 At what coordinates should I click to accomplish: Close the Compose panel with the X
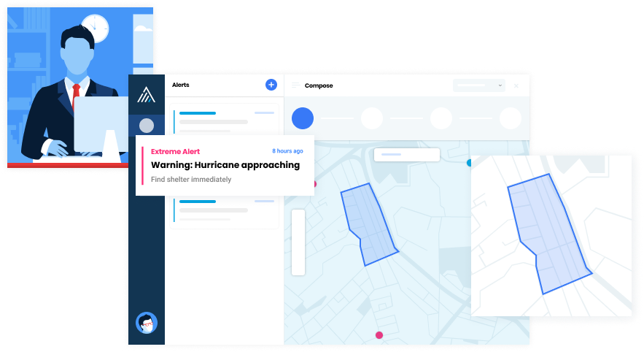pyautogui.click(x=516, y=85)
